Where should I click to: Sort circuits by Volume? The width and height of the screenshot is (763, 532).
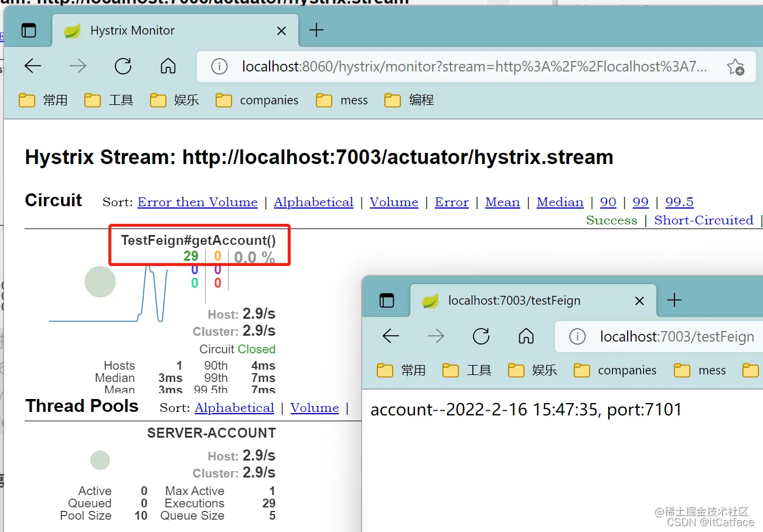point(394,202)
